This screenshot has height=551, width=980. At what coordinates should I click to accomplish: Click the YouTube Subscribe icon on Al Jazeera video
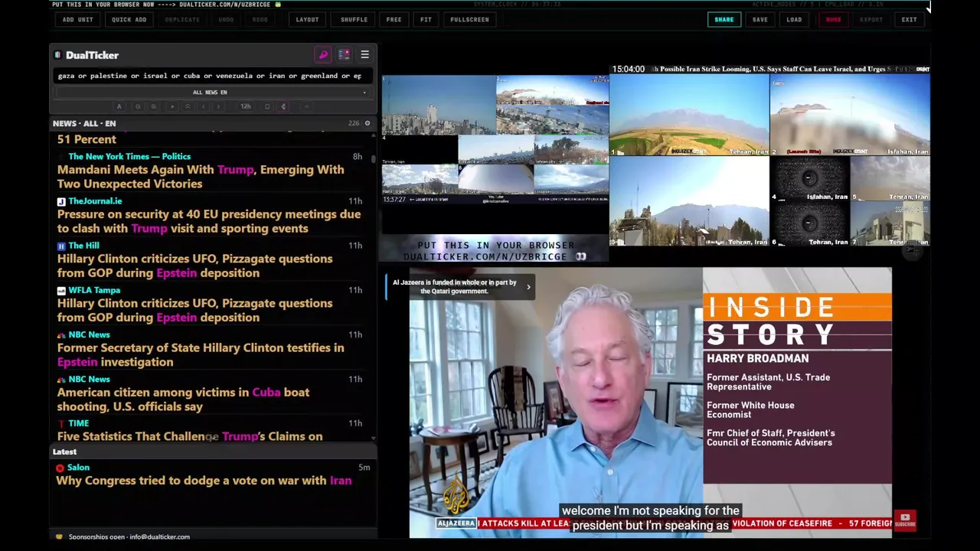coord(905,520)
